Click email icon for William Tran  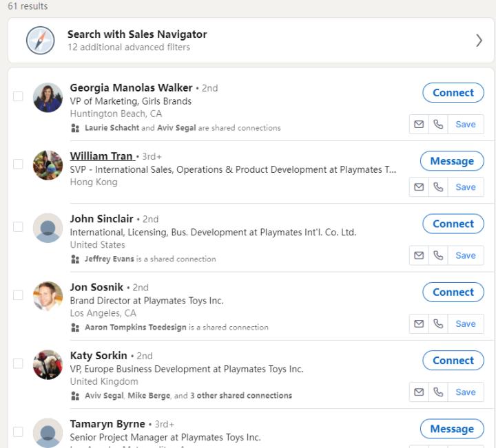419,187
